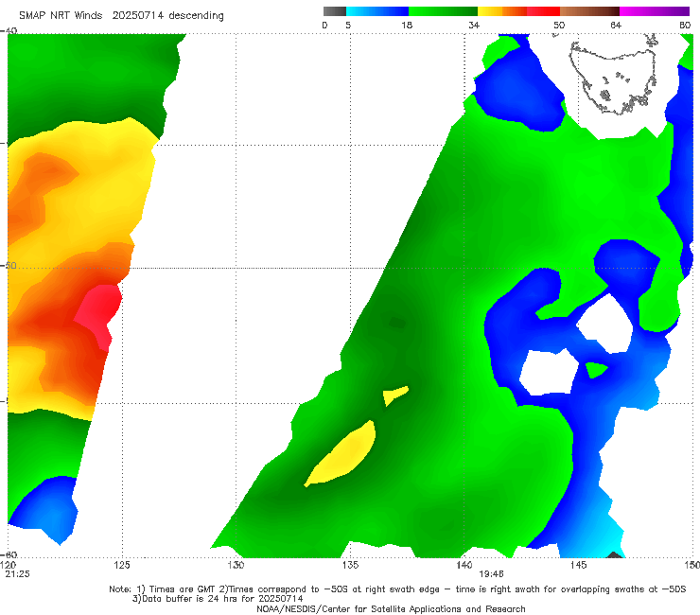700x615 pixels.
Task: Choose the brown 50–64 color bar segment
Action: (x=589, y=11)
